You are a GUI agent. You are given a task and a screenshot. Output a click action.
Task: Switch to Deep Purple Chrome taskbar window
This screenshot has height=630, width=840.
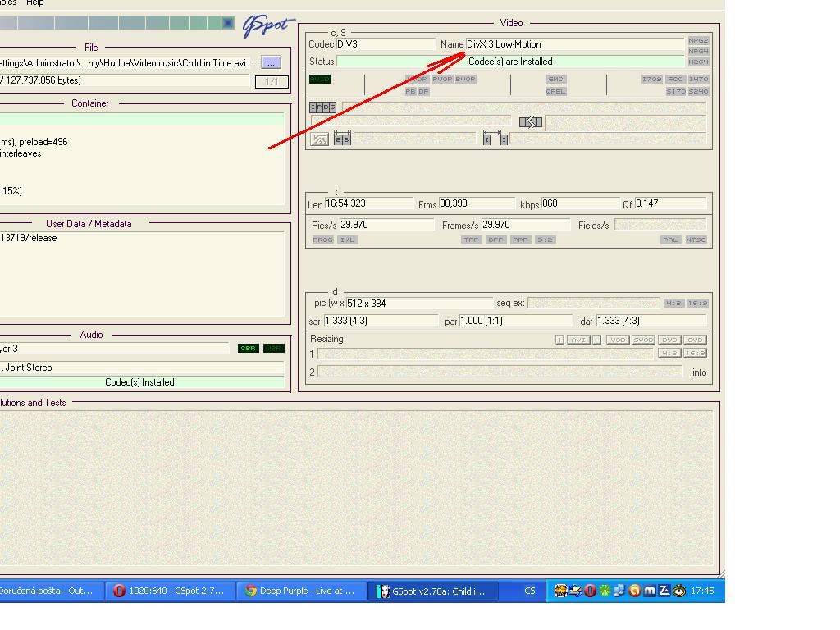300,591
